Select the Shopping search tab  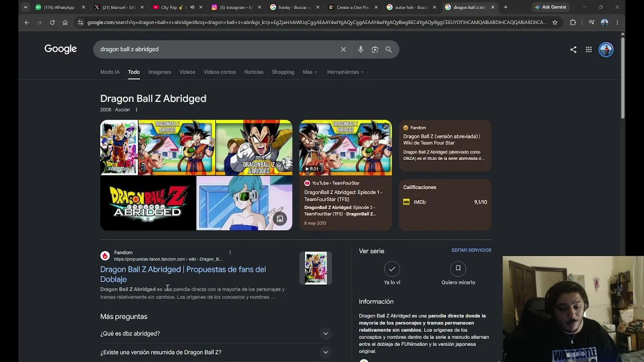283,72
